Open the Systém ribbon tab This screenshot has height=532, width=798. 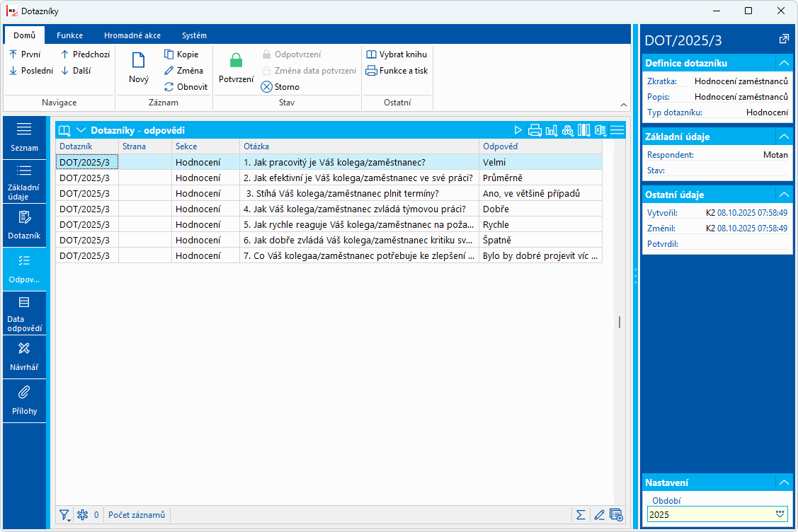click(x=195, y=35)
